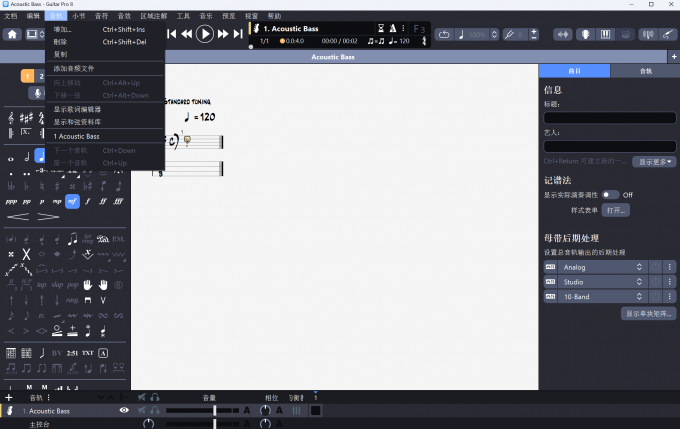The height and width of the screenshot is (429, 680).
Task: Toggle the concert pitch display switch
Action: [609, 194]
